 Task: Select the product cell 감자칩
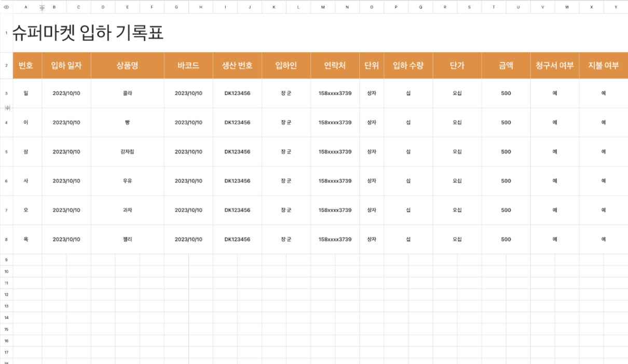[x=128, y=152]
